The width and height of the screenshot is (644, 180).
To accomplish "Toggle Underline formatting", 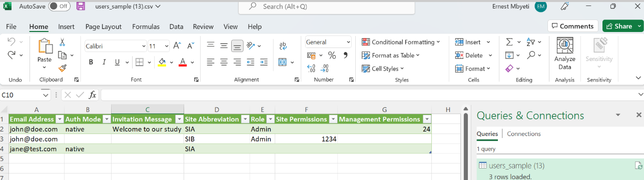I will [118, 62].
